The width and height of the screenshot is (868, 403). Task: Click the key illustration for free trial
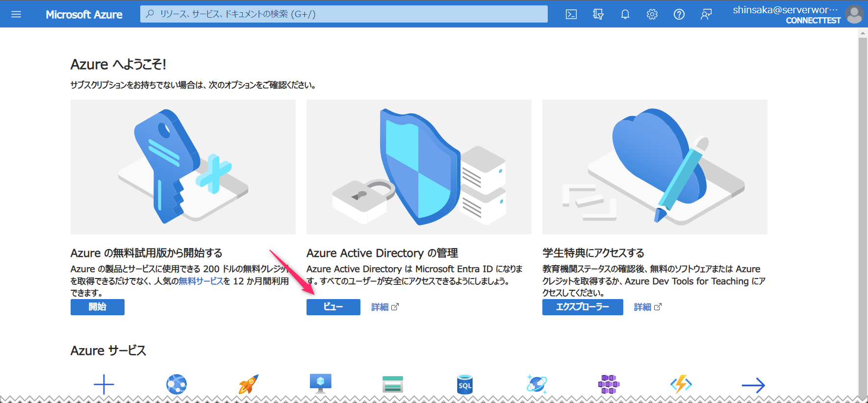pos(183,167)
